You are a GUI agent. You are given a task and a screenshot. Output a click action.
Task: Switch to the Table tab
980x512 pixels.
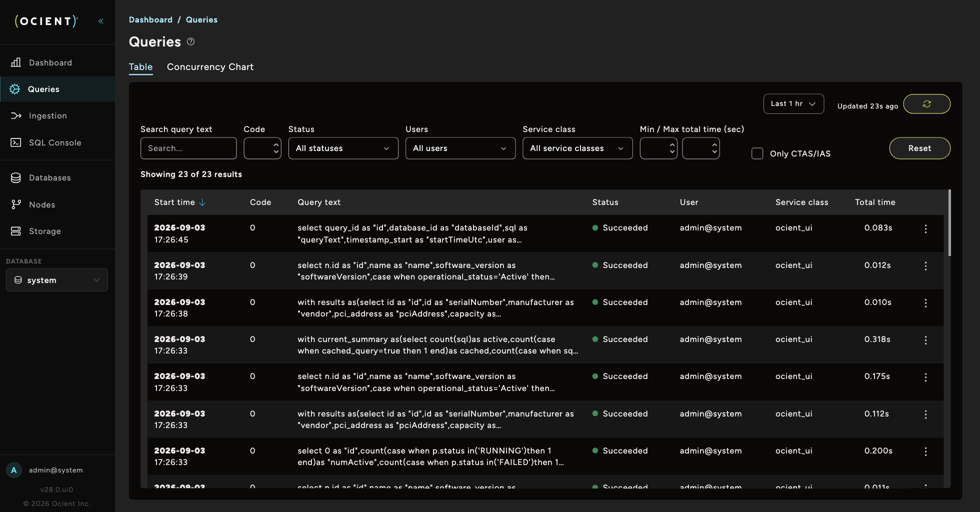[x=140, y=67]
